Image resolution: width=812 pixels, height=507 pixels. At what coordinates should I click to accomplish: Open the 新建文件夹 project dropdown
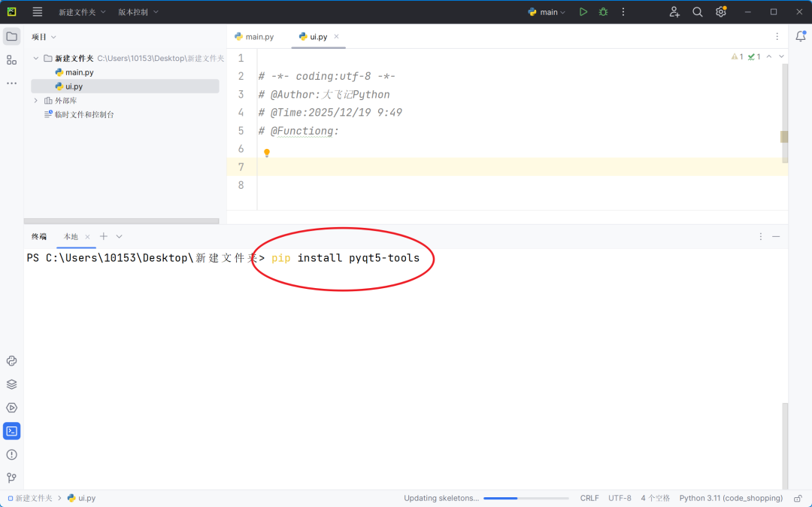[83, 12]
